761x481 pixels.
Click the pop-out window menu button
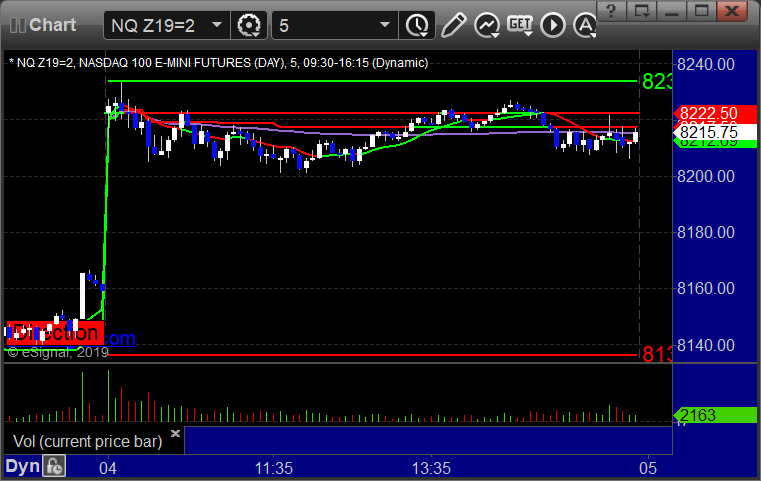641,10
